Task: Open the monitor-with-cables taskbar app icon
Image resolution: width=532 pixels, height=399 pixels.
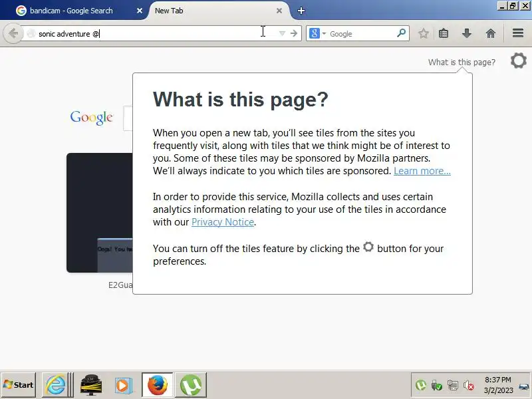Action: [x=90, y=385]
